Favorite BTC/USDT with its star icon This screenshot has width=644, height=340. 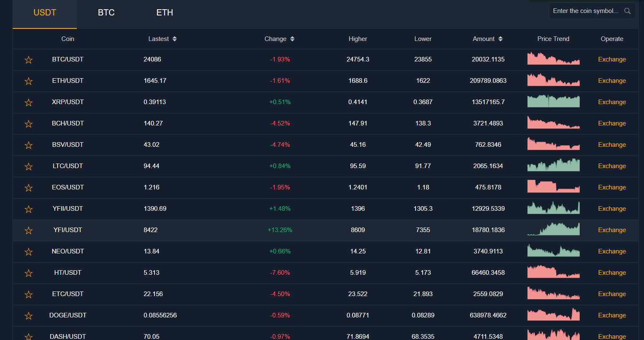coord(28,60)
